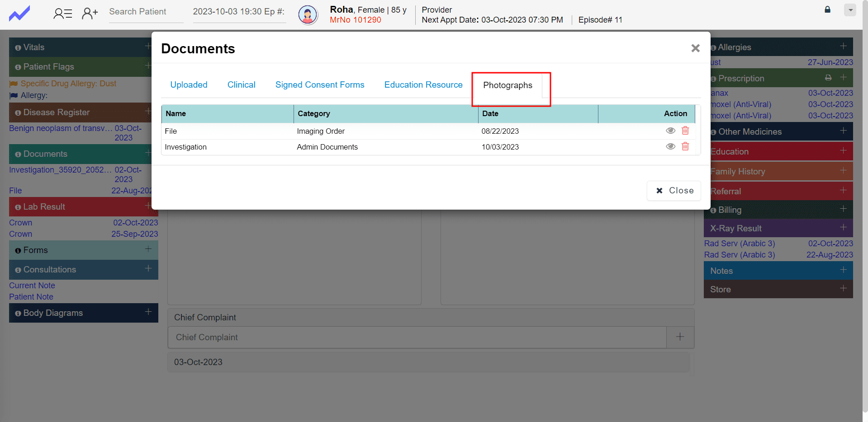Click the app logo icon

(19, 14)
